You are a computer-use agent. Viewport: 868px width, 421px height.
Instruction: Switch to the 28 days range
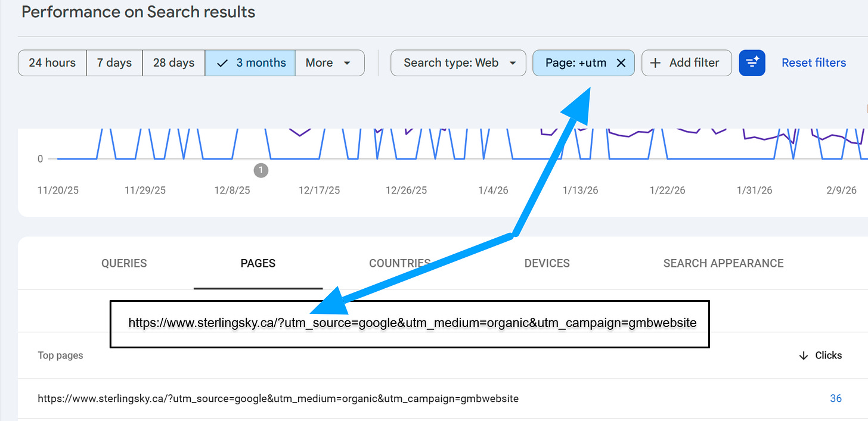tap(173, 62)
